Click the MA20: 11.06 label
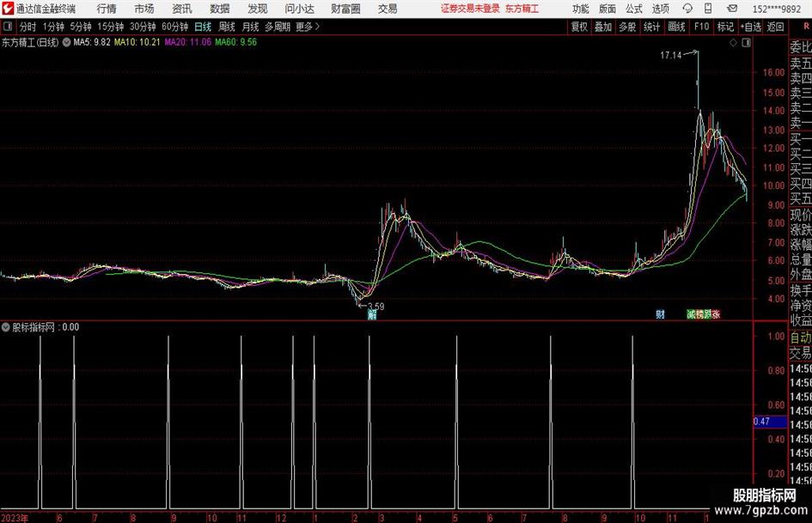This screenshot has width=812, height=523. (188, 42)
